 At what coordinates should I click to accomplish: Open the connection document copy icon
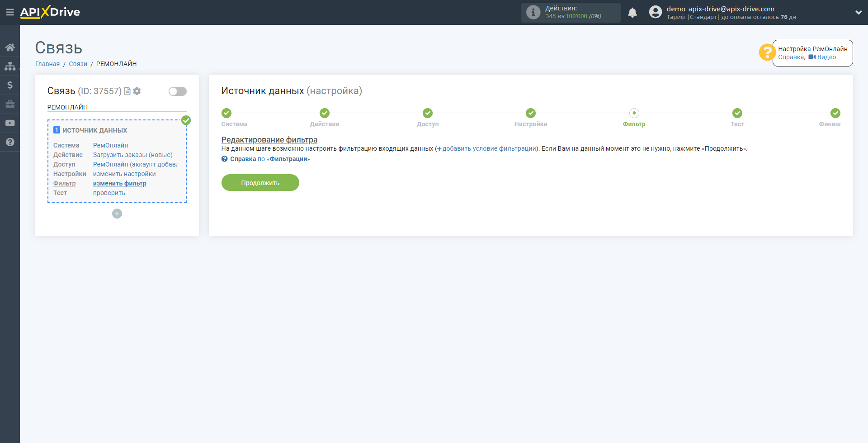click(127, 91)
